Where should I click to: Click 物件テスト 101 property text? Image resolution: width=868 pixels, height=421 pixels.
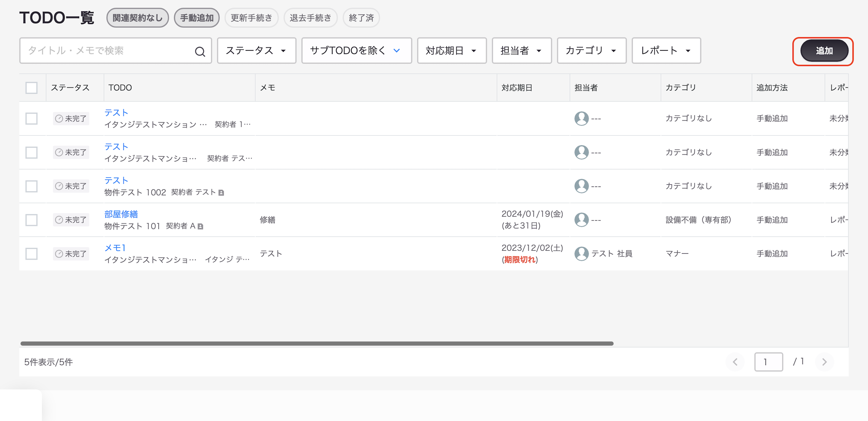(133, 226)
